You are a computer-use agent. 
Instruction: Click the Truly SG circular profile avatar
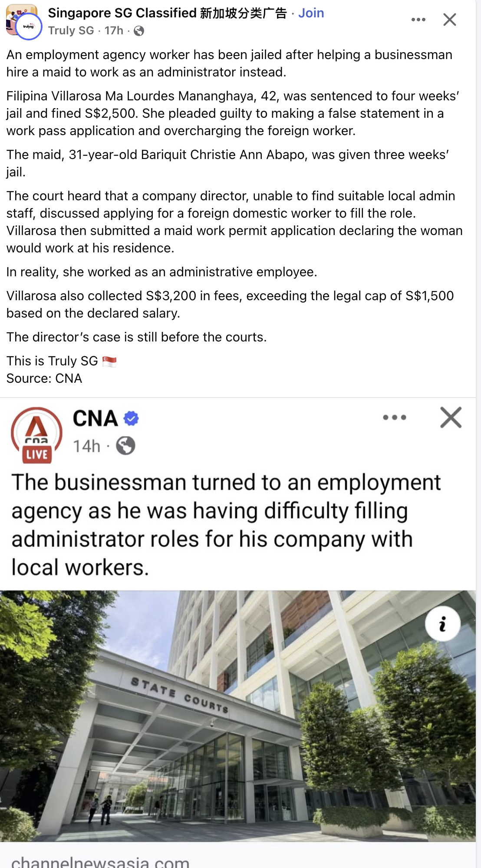(x=28, y=27)
